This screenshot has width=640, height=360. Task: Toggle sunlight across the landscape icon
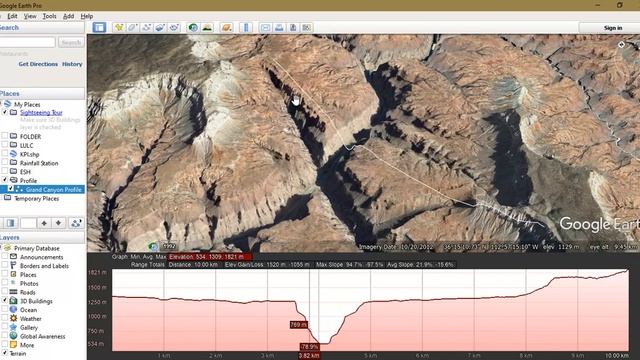207,27
